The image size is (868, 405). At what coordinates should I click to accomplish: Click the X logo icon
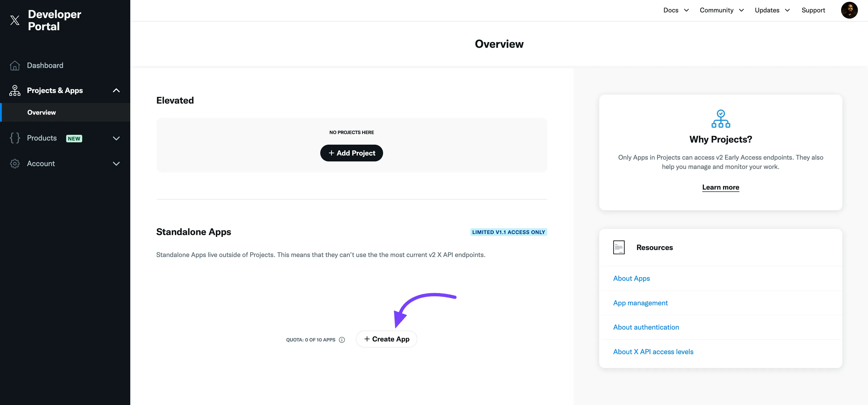click(x=14, y=20)
